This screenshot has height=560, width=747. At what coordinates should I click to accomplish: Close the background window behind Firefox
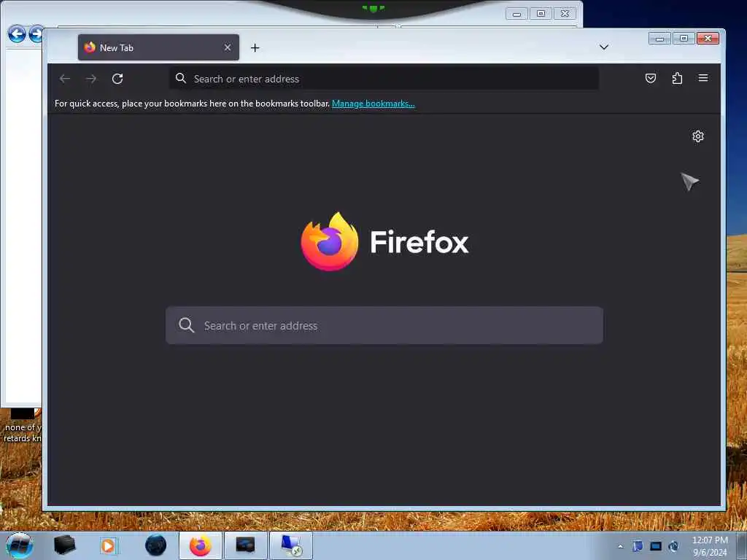(x=565, y=14)
